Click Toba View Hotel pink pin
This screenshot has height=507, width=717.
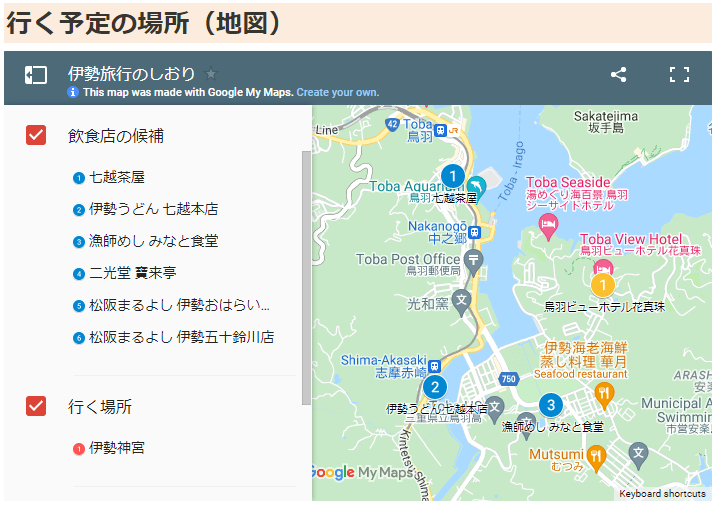[603, 266]
